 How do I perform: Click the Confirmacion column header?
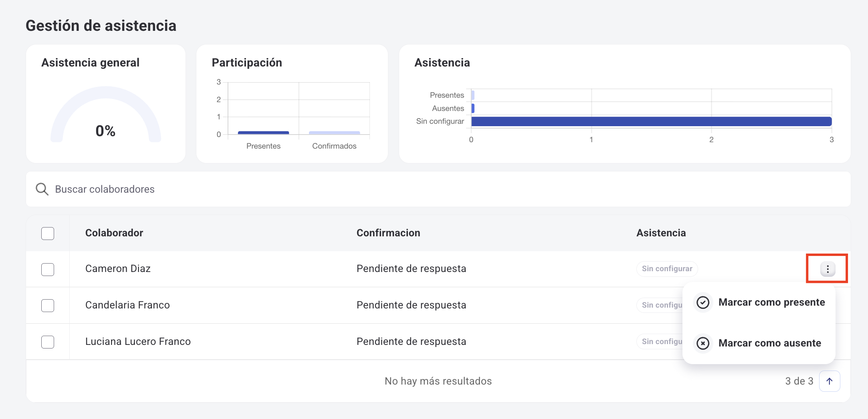(388, 233)
